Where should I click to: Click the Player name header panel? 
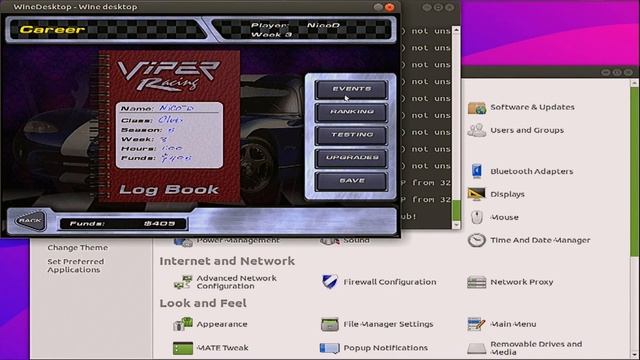click(303, 29)
